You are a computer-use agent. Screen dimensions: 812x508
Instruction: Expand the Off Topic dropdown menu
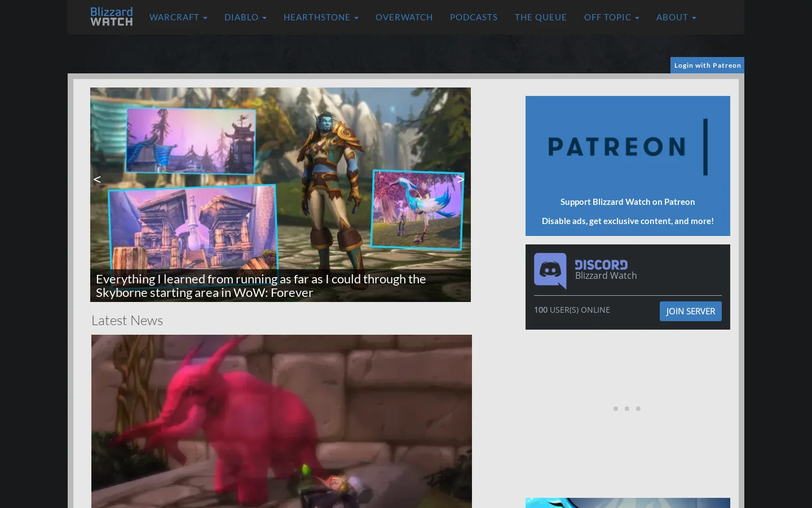pos(612,17)
